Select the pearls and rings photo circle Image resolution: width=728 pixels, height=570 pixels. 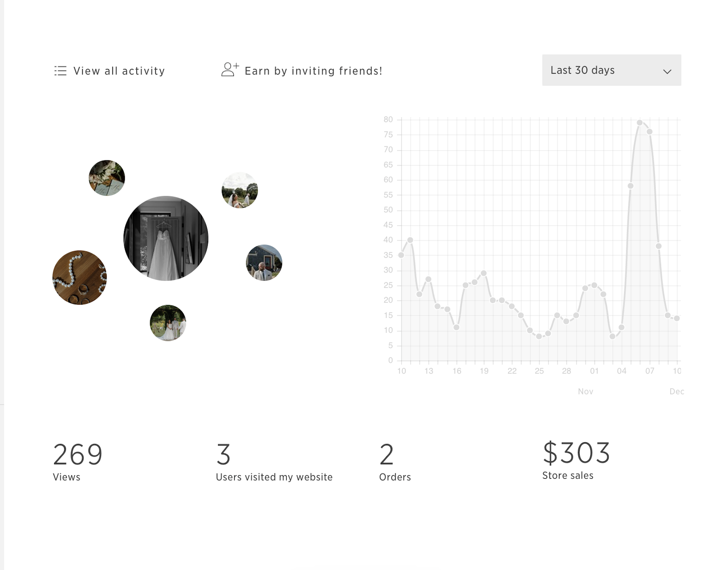click(78, 277)
